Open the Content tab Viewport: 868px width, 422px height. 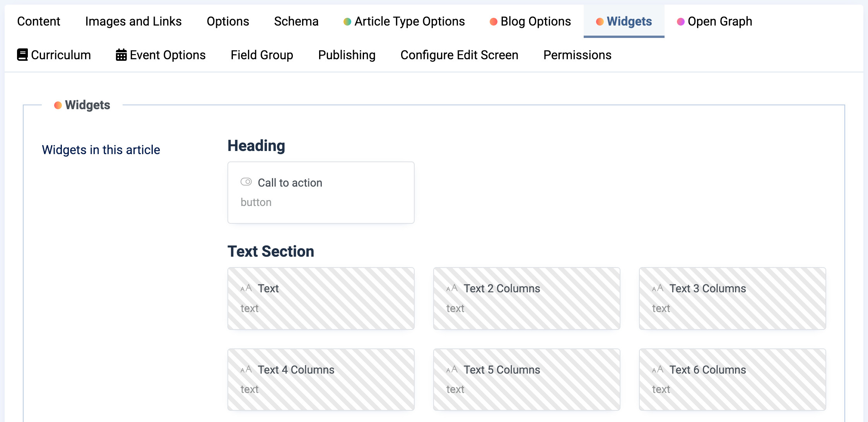click(x=39, y=21)
